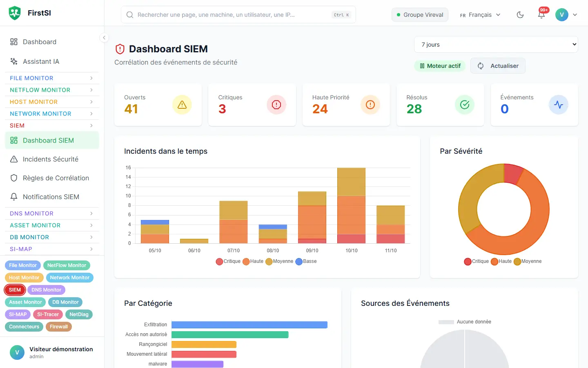The image size is (588, 368).
Task: Open Règles de Corrélation page
Action: (52, 178)
